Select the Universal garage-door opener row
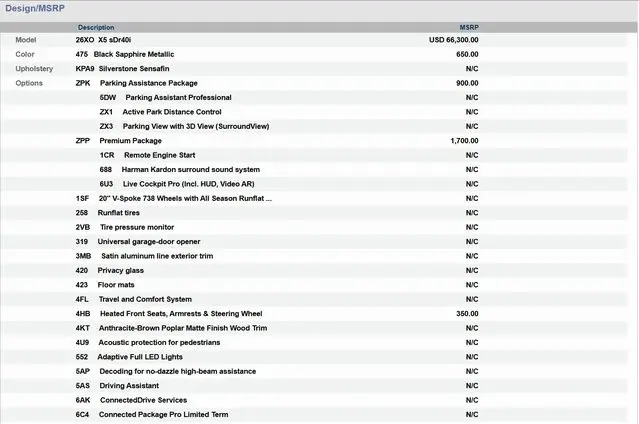639x424 pixels. point(148,242)
